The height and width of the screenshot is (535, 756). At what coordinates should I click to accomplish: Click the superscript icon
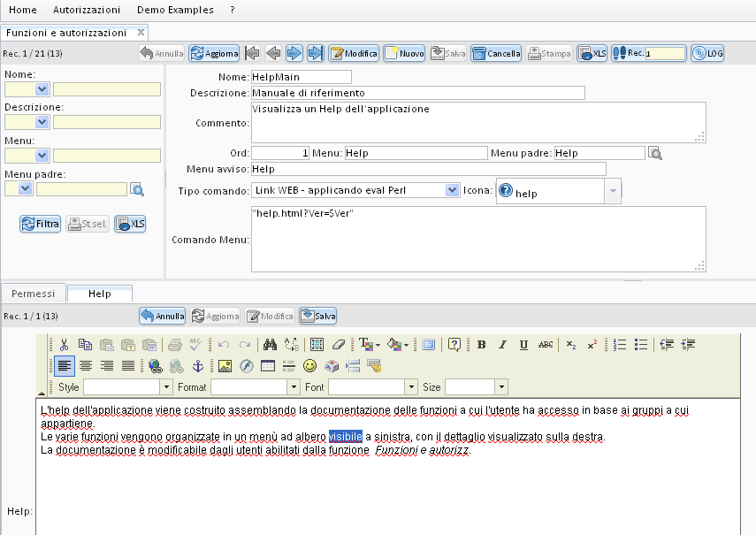click(592, 345)
